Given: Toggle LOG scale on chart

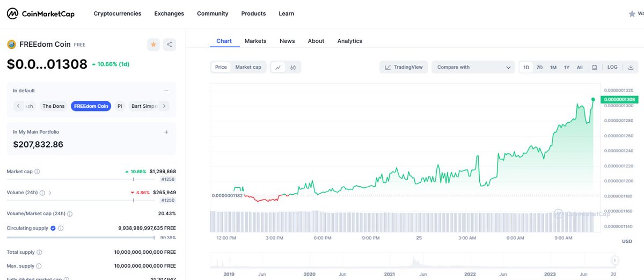Looking at the screenshot, I should pyautogui.click(x=612, y=67).
